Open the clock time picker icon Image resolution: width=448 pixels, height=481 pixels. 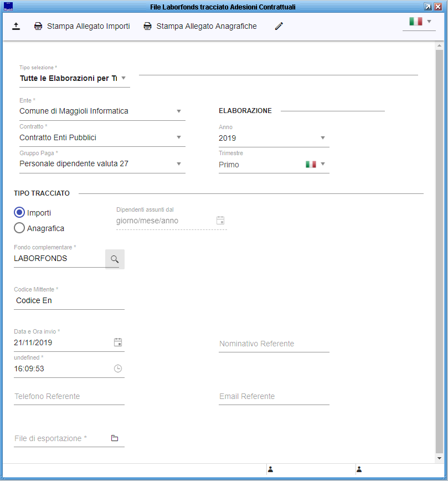pos(117,369)
